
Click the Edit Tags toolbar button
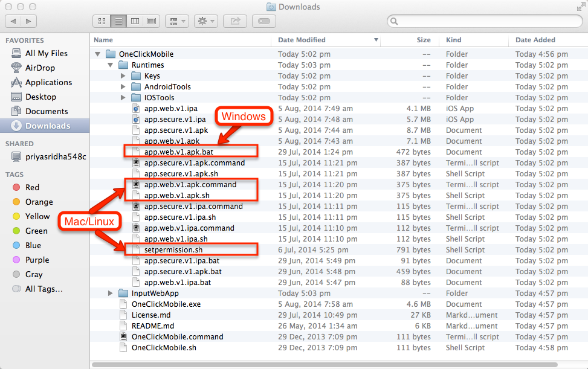264,21
